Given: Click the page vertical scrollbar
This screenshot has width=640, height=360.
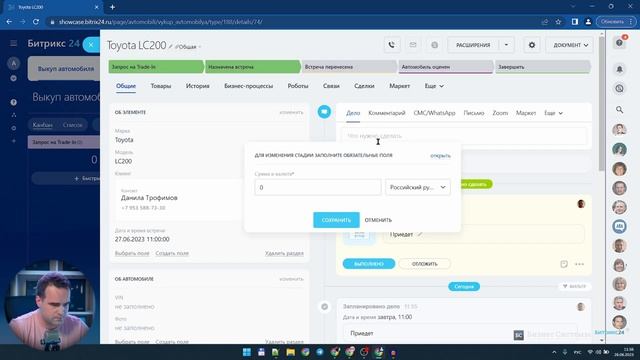Looking at the screenshot, I should (x=602, y=104).
